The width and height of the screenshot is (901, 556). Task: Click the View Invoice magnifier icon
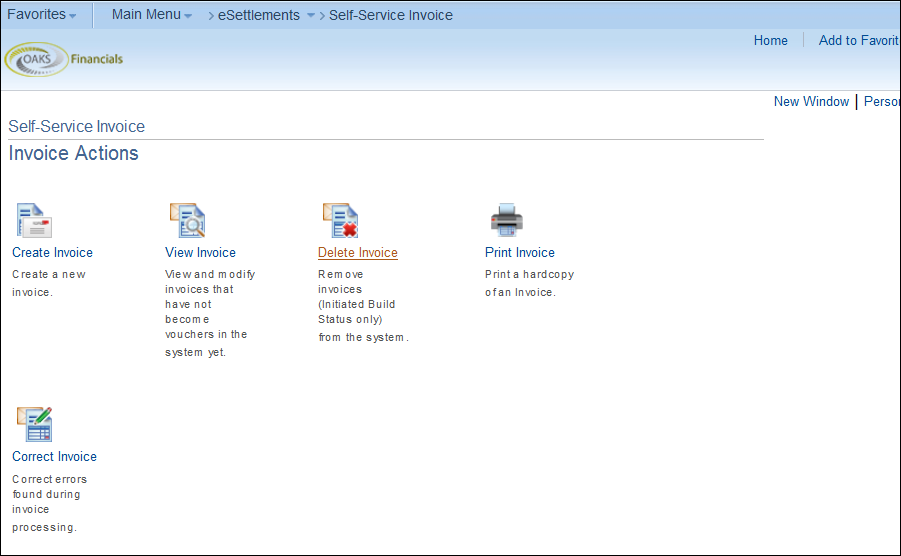tap(186, 220)
